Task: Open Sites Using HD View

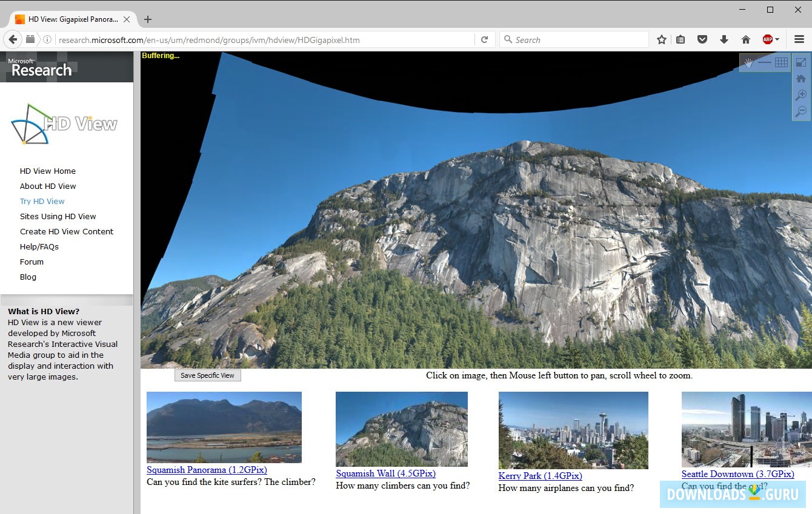Action: tap(58, 217)
